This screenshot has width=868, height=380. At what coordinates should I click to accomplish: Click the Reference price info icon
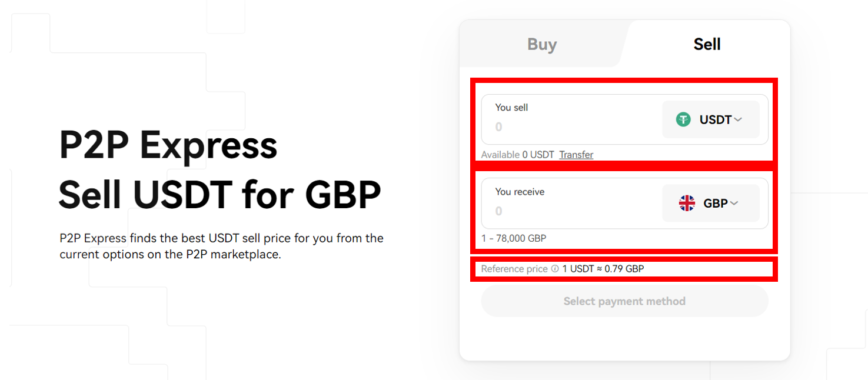pos(554,269)
